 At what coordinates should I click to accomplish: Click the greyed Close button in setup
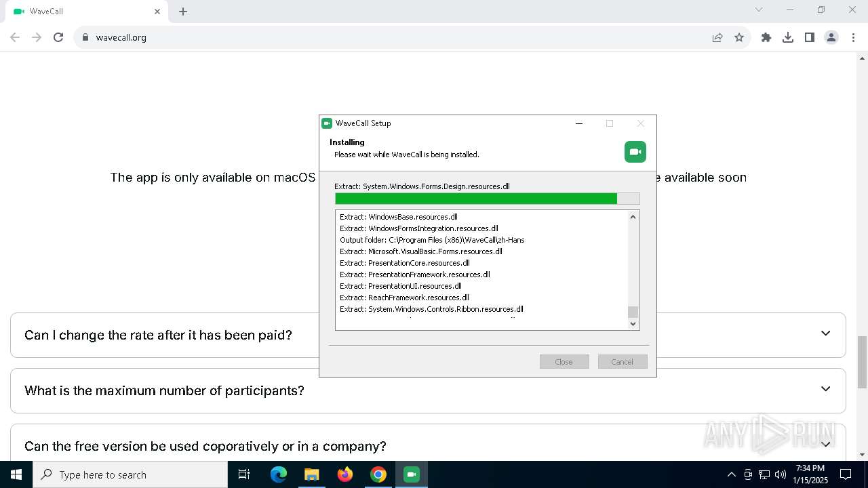[x=564, y=362]
